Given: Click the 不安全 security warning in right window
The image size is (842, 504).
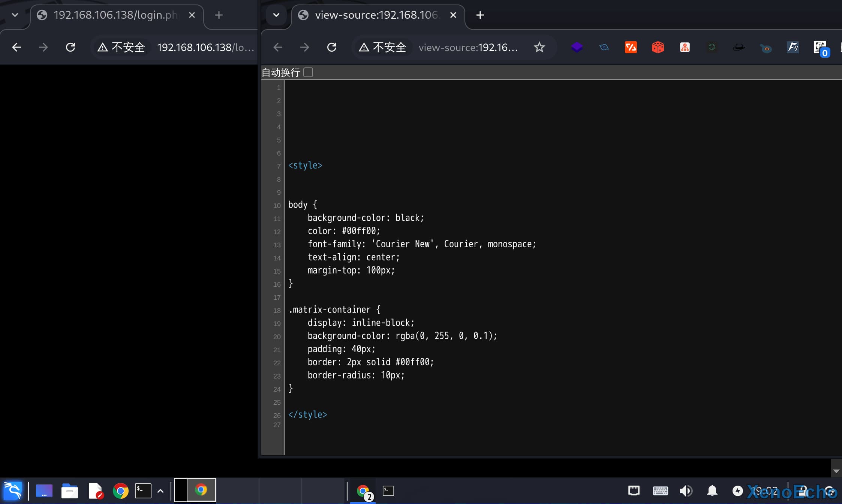Looking at the screenshot, I should [x=382, y=47].
